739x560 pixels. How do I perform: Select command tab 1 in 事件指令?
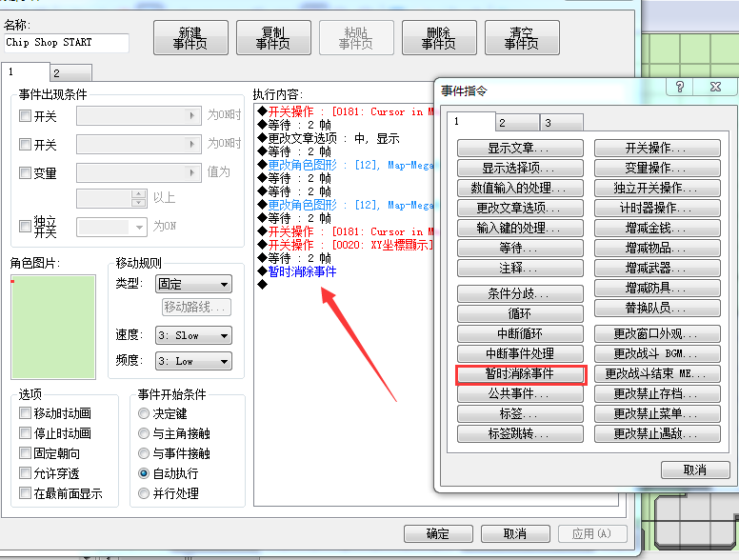click(470, 121)
